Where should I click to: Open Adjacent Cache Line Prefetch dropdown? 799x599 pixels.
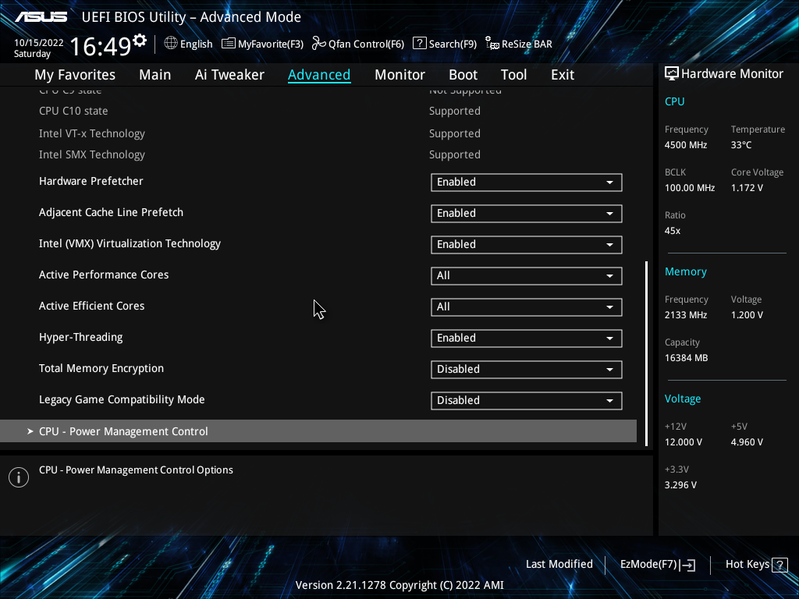coord(526,213)
